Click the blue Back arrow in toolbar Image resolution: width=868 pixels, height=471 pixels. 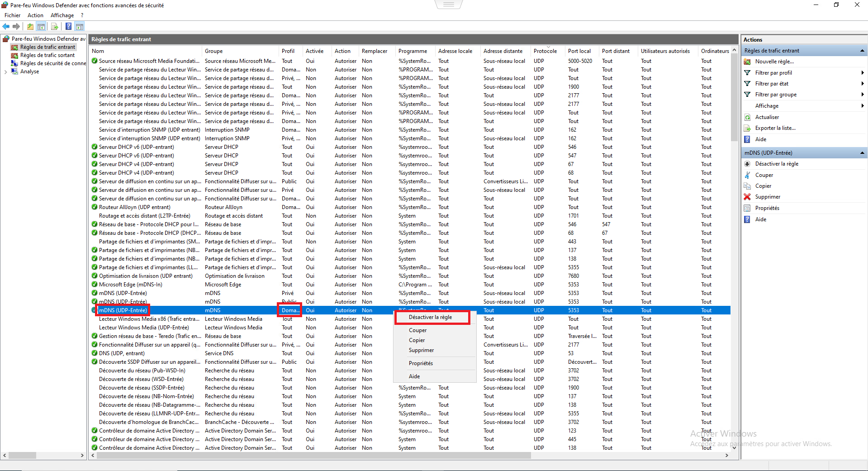point(6,27)
